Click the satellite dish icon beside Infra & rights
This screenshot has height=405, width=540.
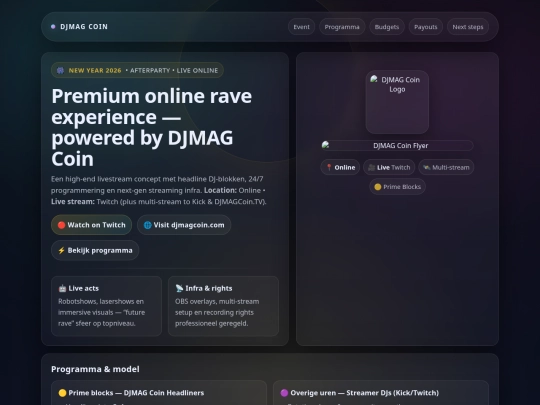179,288
